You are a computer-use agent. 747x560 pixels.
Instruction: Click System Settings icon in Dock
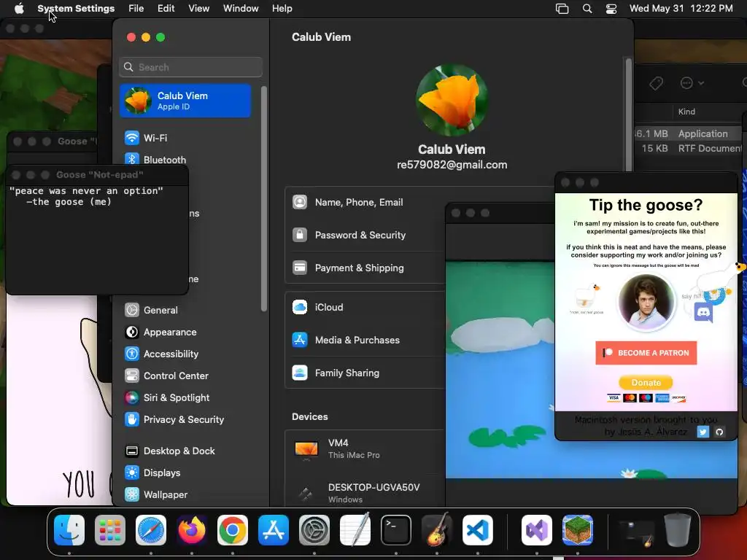[x=314, y=530]
